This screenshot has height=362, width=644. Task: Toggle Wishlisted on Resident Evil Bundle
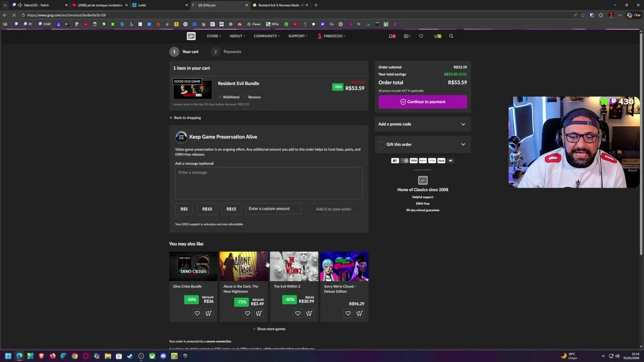(x=228, y=97)
